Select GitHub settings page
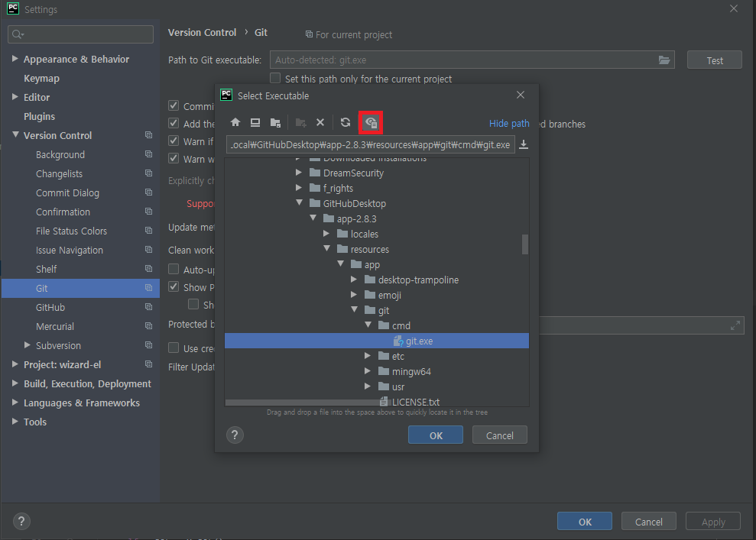This screenshot has height=540, width=756. [50, 307]
